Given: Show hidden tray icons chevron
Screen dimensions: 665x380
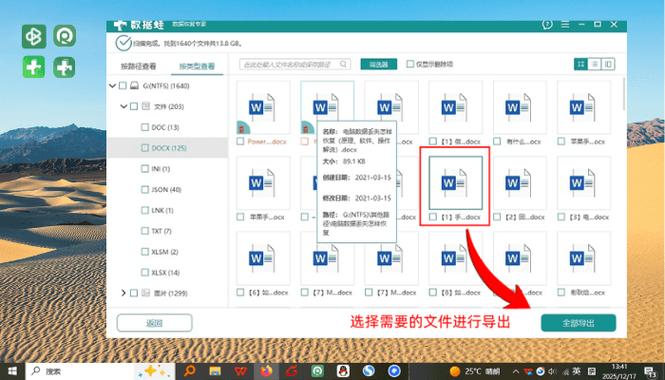Looking at the screenshot, I should click(515, 372).
